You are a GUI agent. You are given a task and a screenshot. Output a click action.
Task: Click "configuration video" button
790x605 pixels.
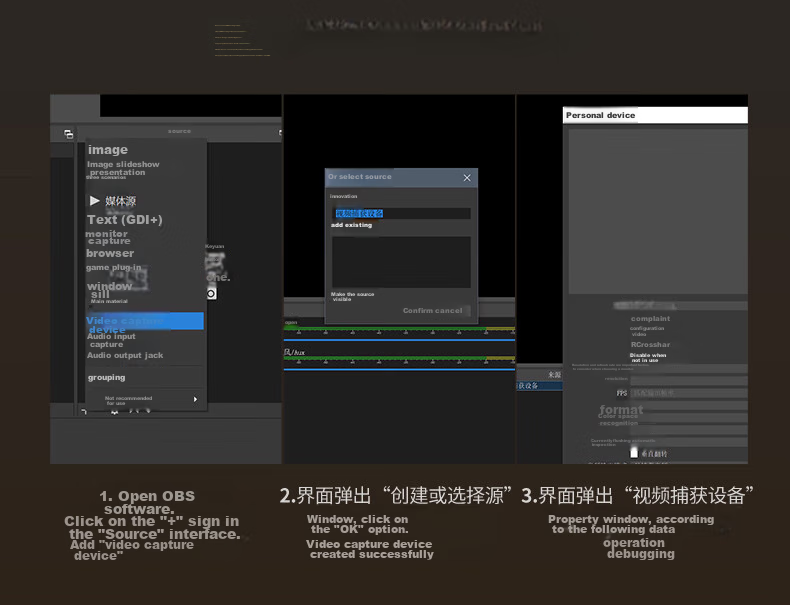click(646, 331)
